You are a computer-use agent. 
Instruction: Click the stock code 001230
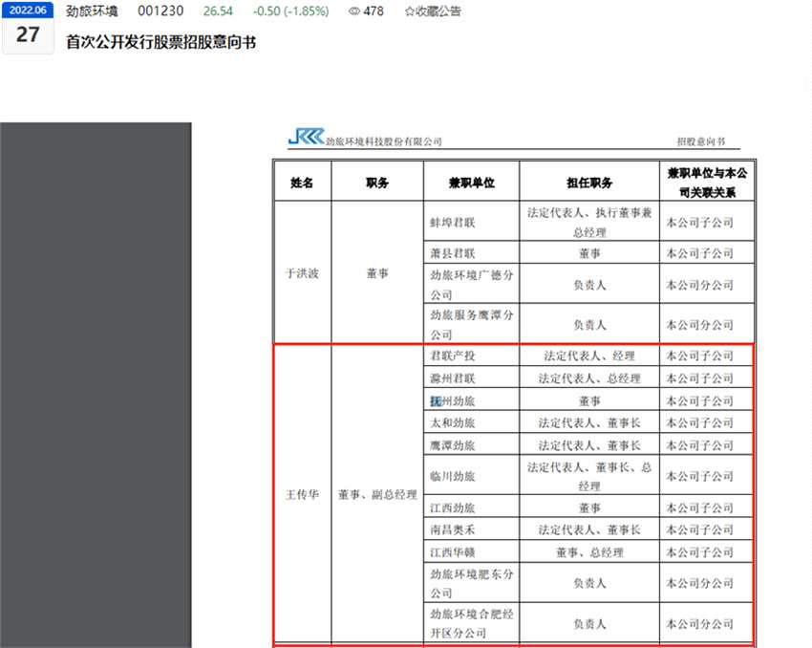160,11
